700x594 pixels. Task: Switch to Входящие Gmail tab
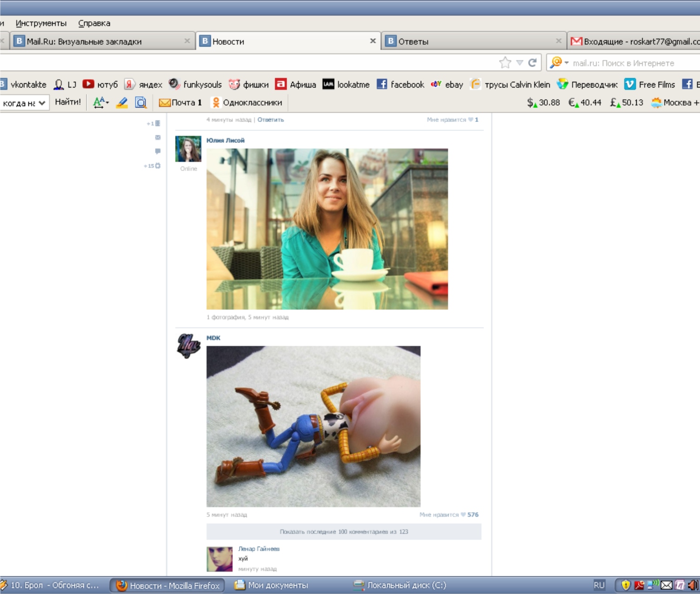[x=635, y=41]
